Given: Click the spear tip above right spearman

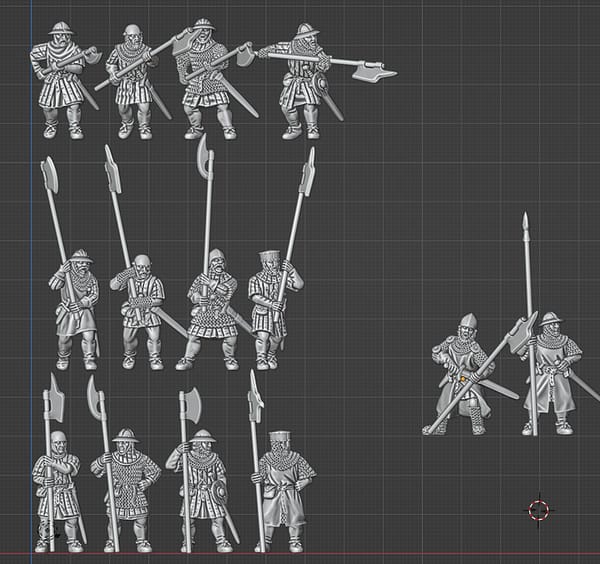Looking at the screenshot, I should (526, 222).
